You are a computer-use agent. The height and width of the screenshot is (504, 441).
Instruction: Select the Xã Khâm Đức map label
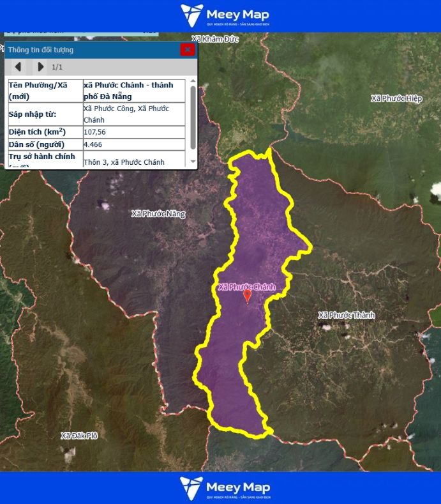pyautogui.click(x=215, y=39)
